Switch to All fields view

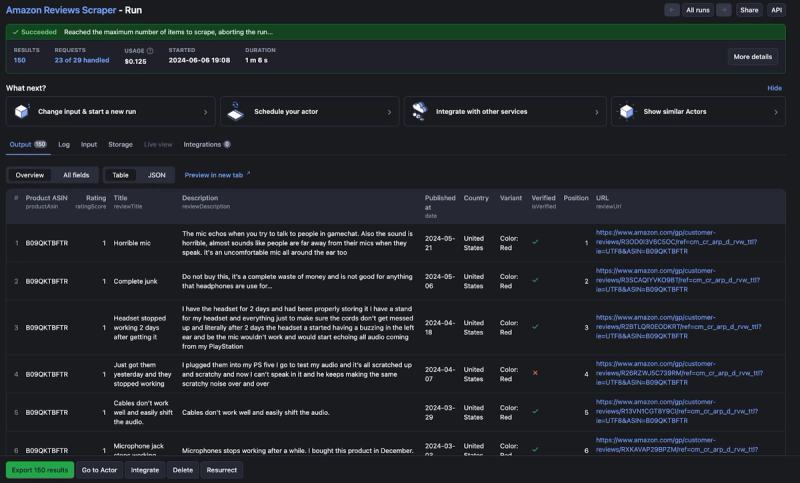coord(76,175)
